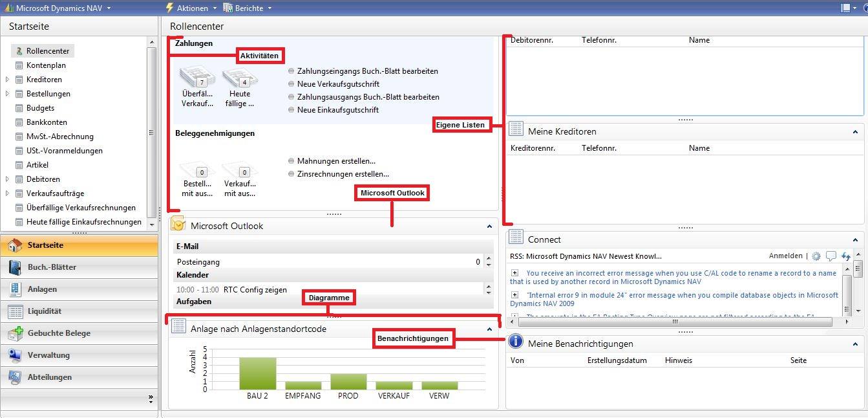Switch to the Anlagen navigation section
Image resolution: width=868 pixels, height=418 pixels.
(x=79, y=289)
